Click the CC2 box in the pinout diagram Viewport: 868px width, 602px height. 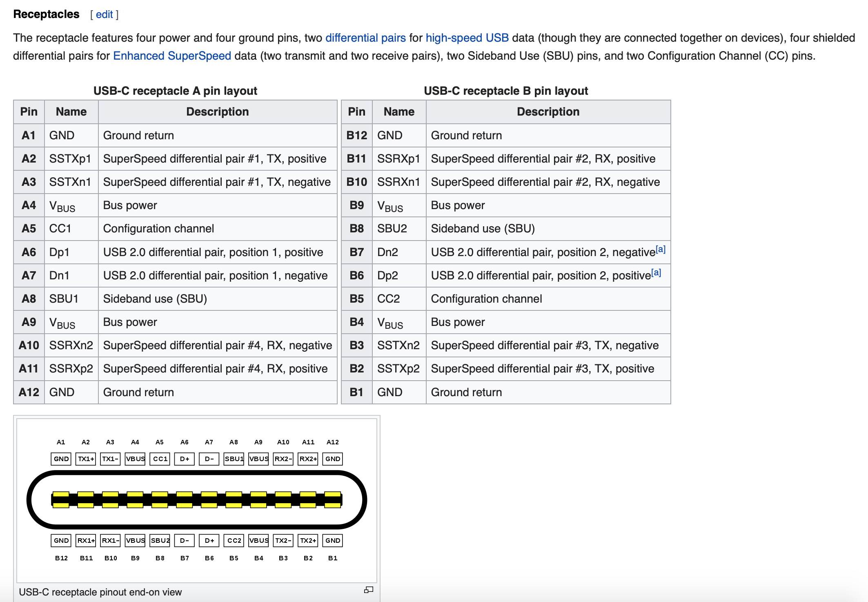[234, 540]
